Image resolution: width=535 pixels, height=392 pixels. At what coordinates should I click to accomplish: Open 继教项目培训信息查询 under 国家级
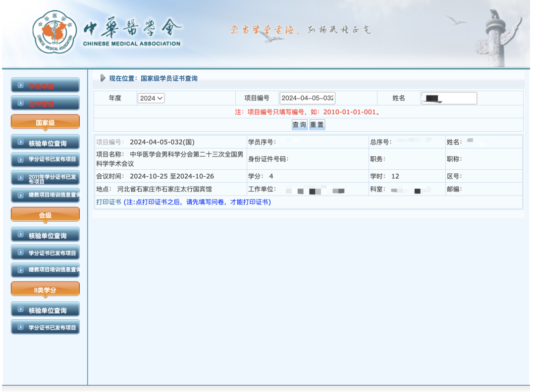click(x=45, y=196)
